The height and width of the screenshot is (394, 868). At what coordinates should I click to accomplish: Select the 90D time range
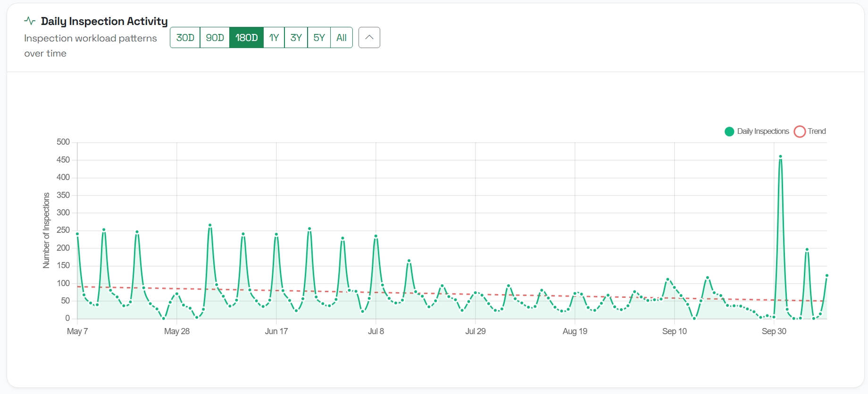point(215,38)
